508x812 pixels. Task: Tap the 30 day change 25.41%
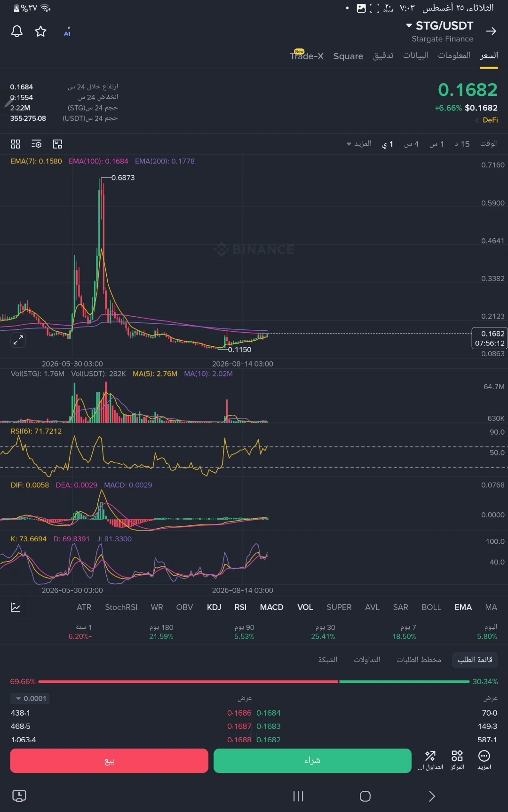click(323, 636)
